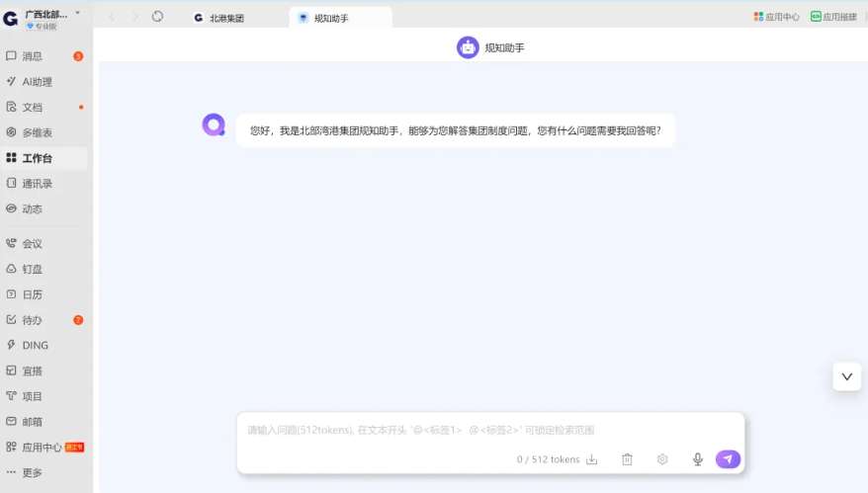Click the scroll-down chevron button

tap(846, 376)
